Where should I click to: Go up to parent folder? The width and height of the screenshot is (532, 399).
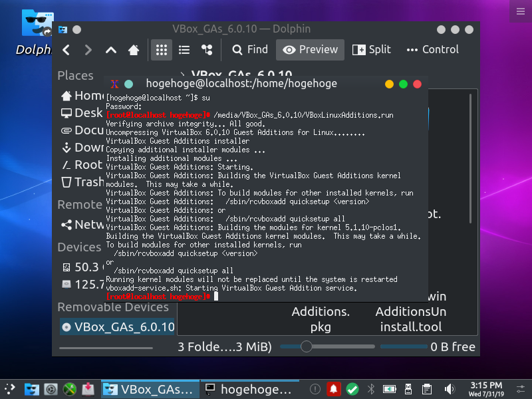point(111,50)
